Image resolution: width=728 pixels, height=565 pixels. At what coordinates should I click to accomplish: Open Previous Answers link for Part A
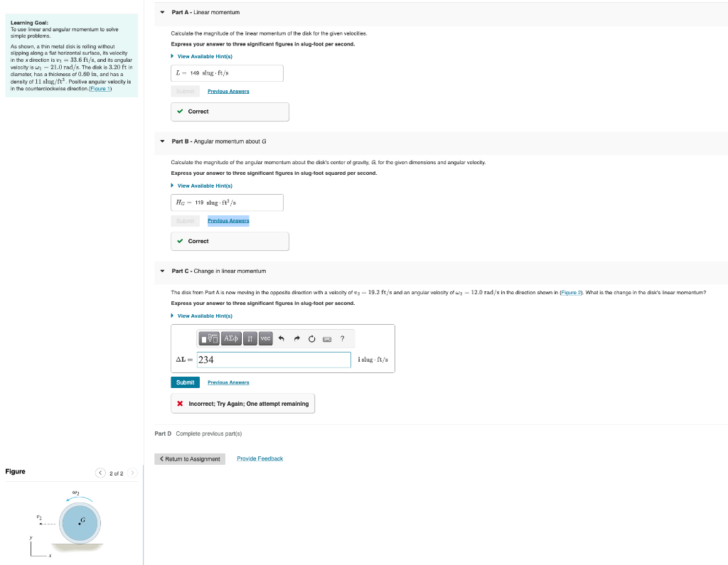228,92
